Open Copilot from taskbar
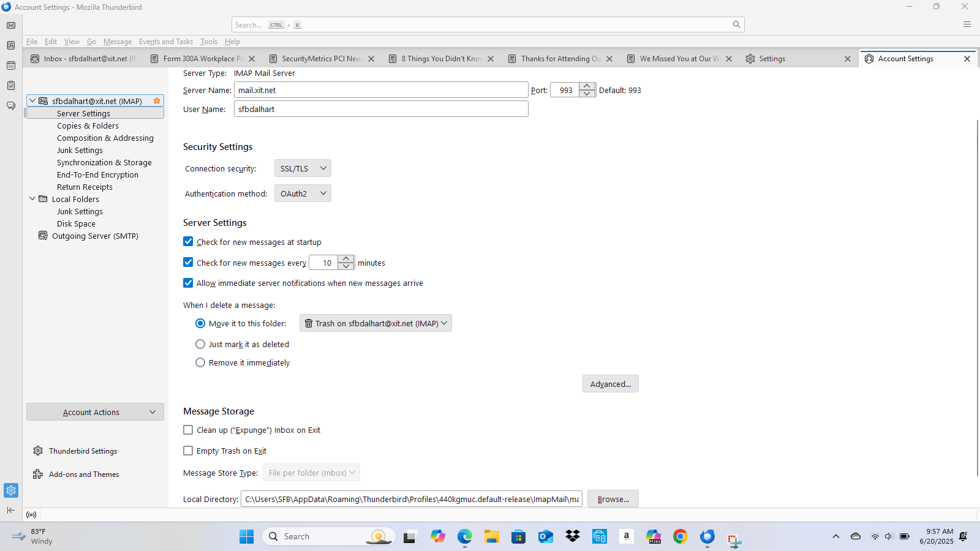The image size is (980, 551). tap(438, 537)
